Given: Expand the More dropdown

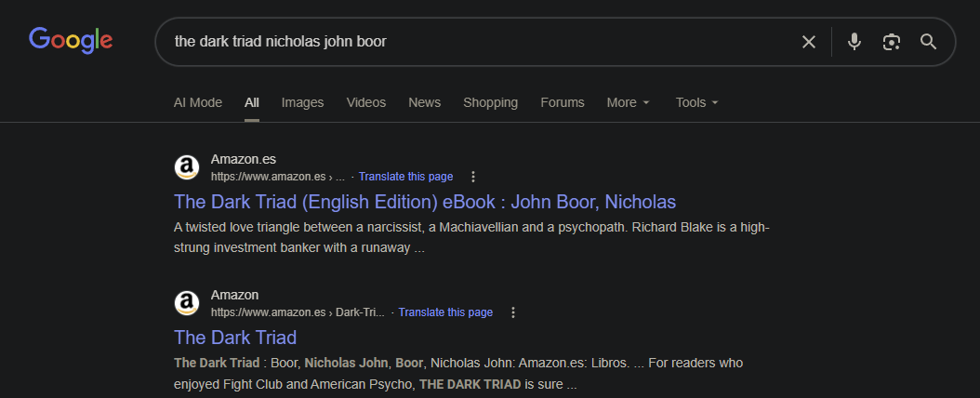Looking at the screenshot, I should click(629, 102).
